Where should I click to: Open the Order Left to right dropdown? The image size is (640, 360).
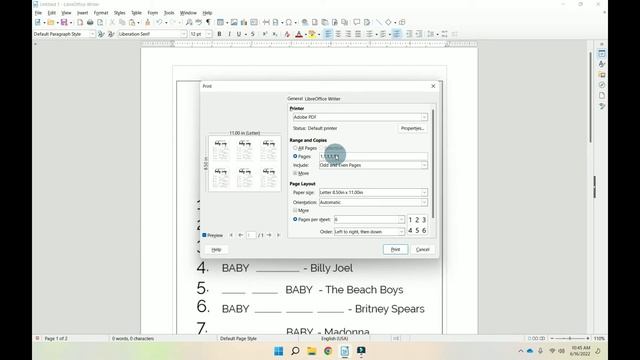(x=369, y=232)
